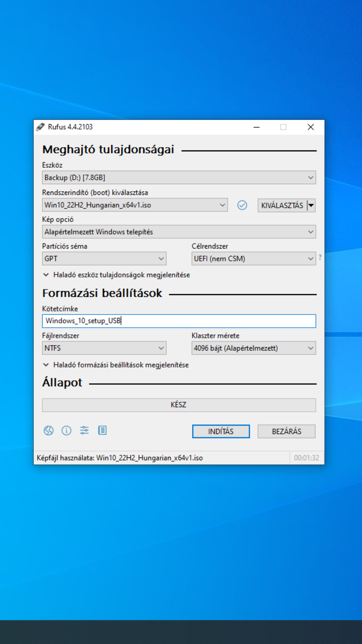Show the log icon
This screenshot has width=362, height=644.
(102, 430)
